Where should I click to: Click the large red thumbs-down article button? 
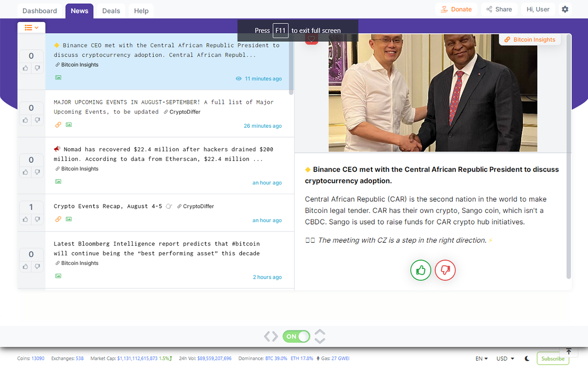[x=445, y=270]
